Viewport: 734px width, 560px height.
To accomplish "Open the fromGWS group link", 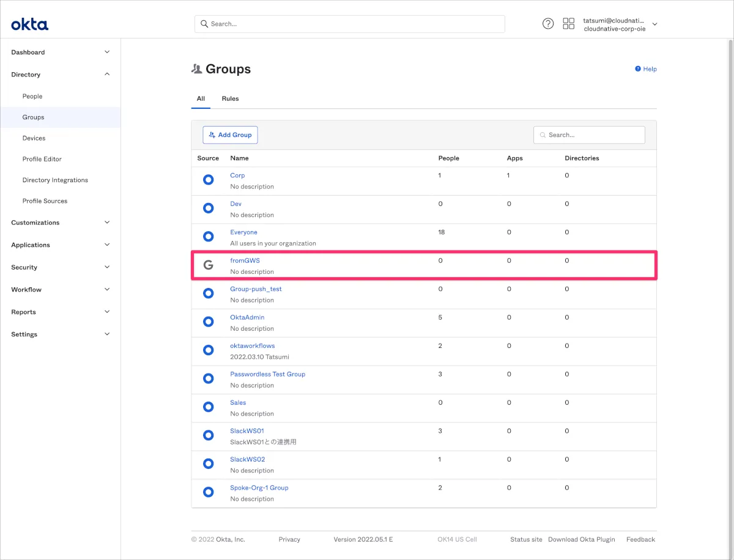I will coord(245,260).
